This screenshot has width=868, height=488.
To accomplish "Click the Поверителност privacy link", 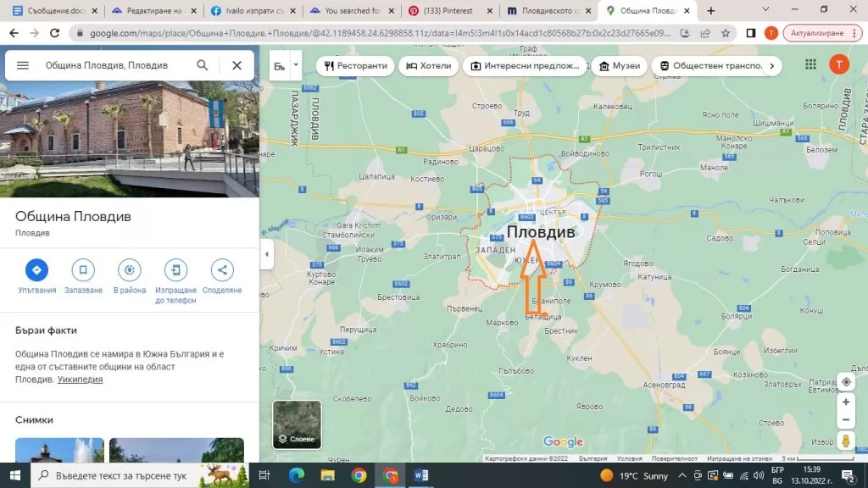I will [x=674, y=458].
